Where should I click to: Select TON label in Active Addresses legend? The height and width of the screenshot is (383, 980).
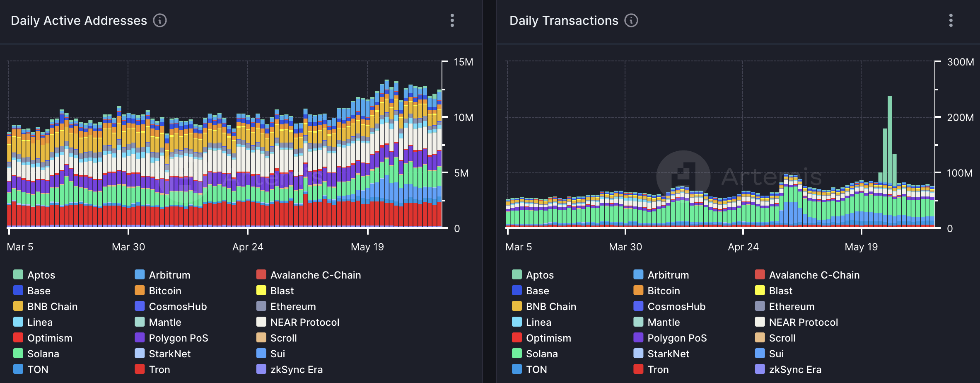click(38, 369)
